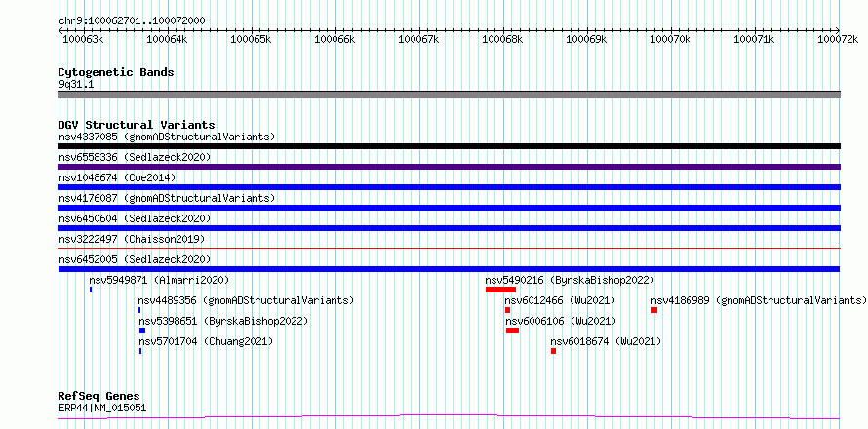868x429 pixels.
Task: Click the small red nsv6012466 marker
Action: (507, 310)
